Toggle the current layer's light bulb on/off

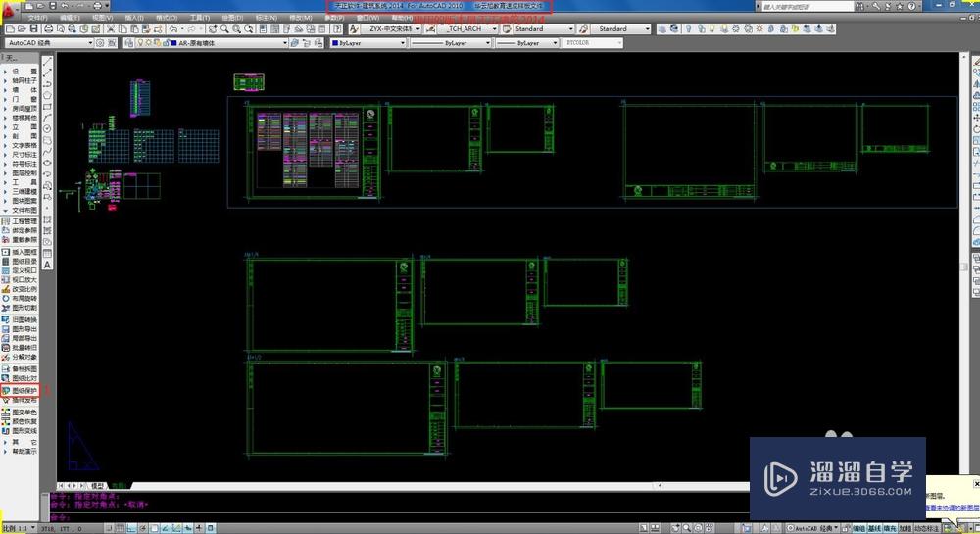pyautogui.click(x=140, y=43)
